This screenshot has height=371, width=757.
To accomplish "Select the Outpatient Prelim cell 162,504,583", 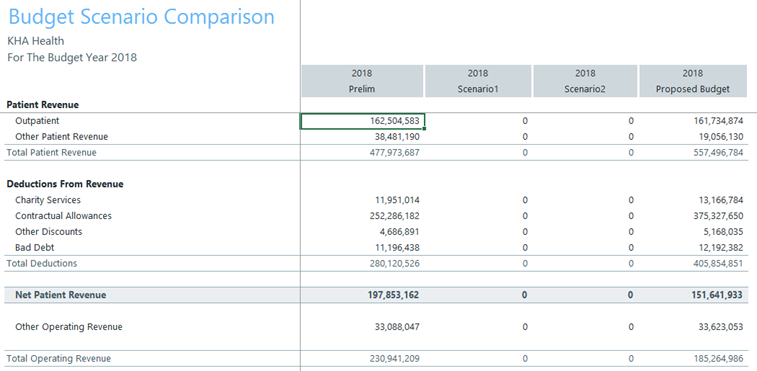I will coord(363,121).
